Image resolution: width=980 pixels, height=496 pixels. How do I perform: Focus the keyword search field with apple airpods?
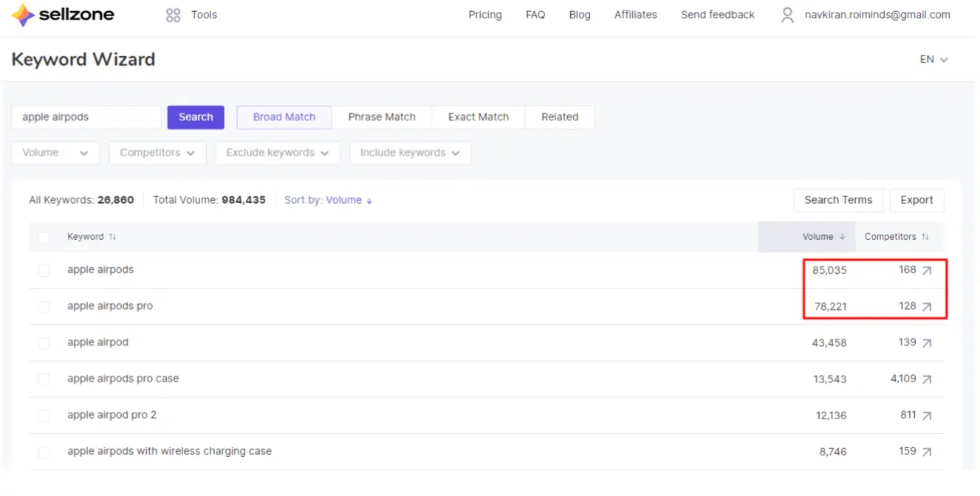tap(86, 117)
